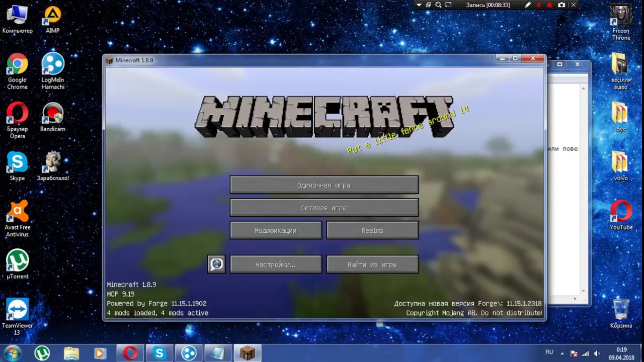Open File Explorer from the taskbar
Image resolution: width=644 pixels, height=362 pixels.
(x=71, y=353)
